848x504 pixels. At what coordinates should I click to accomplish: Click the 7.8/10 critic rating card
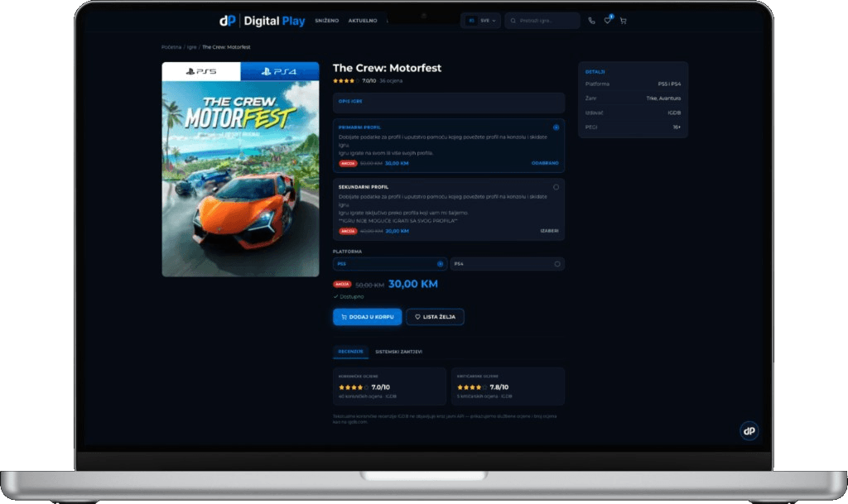point(508,386)
